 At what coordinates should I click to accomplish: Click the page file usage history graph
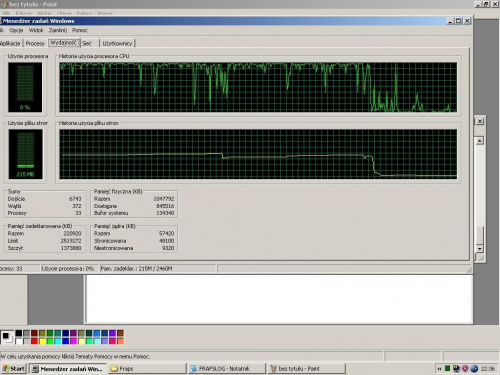(258, 154)
